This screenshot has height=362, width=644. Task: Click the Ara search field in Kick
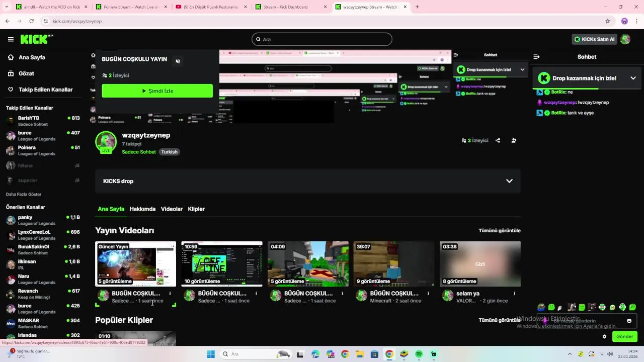[x=322, y=39]
